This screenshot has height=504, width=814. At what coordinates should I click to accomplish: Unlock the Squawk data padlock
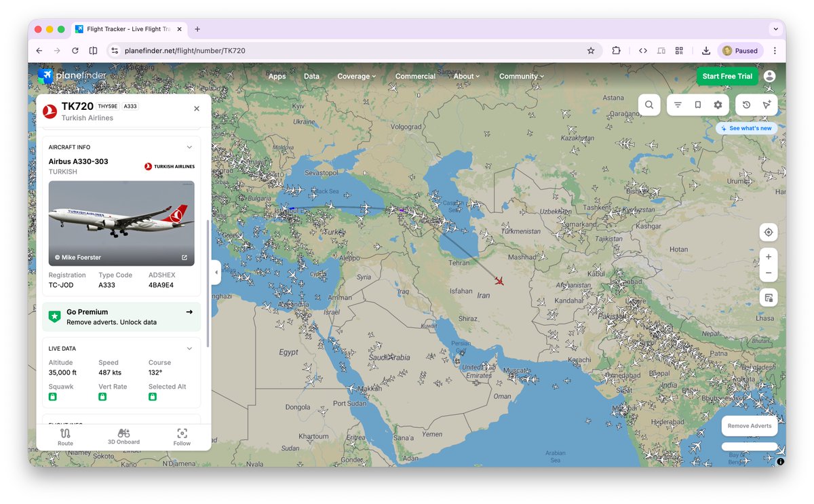(x=52, y=396)
